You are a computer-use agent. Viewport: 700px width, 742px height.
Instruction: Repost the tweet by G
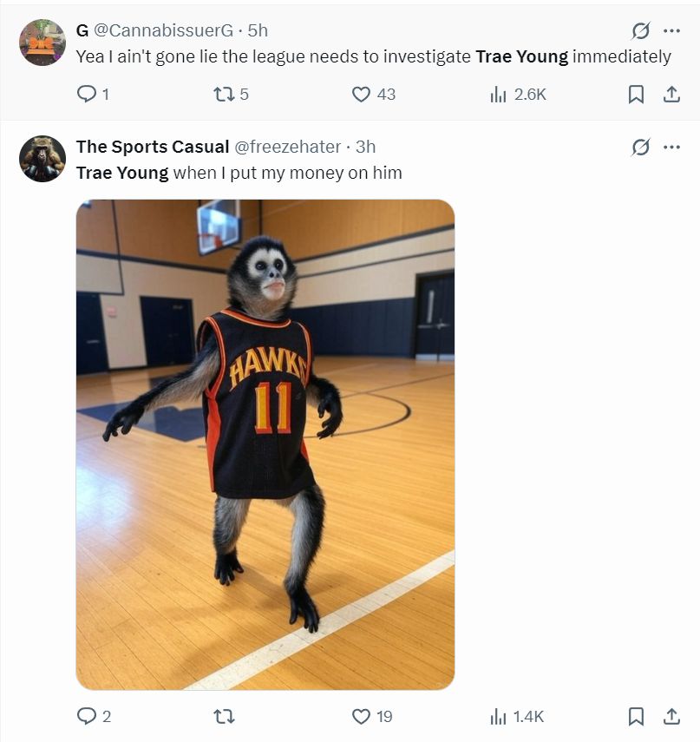coord(223,95)
